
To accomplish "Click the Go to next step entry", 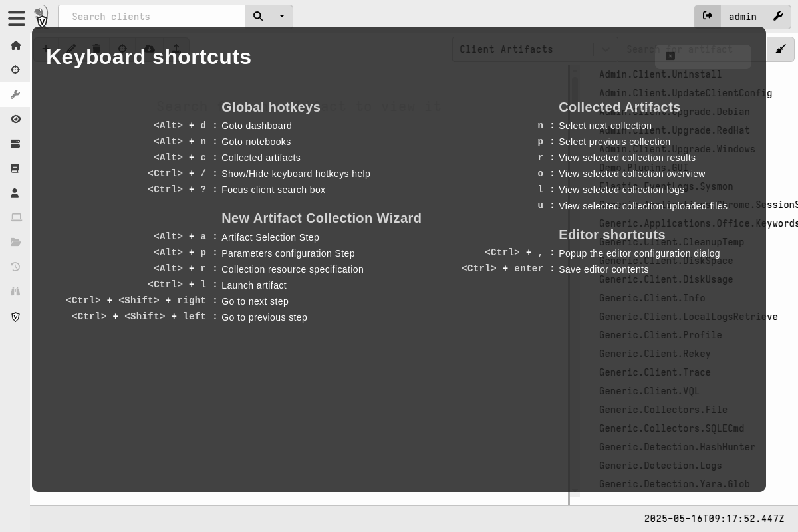I will point(255,301).
